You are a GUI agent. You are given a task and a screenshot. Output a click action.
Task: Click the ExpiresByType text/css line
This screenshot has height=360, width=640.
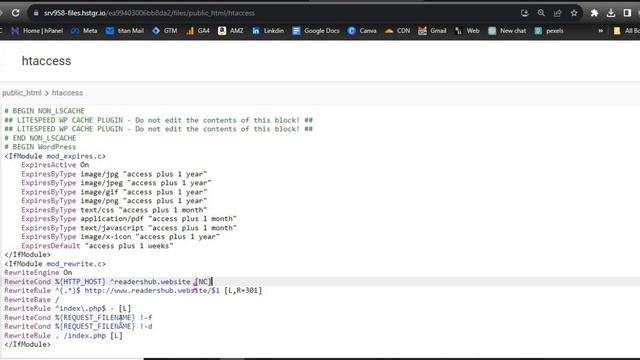[114, 210]
